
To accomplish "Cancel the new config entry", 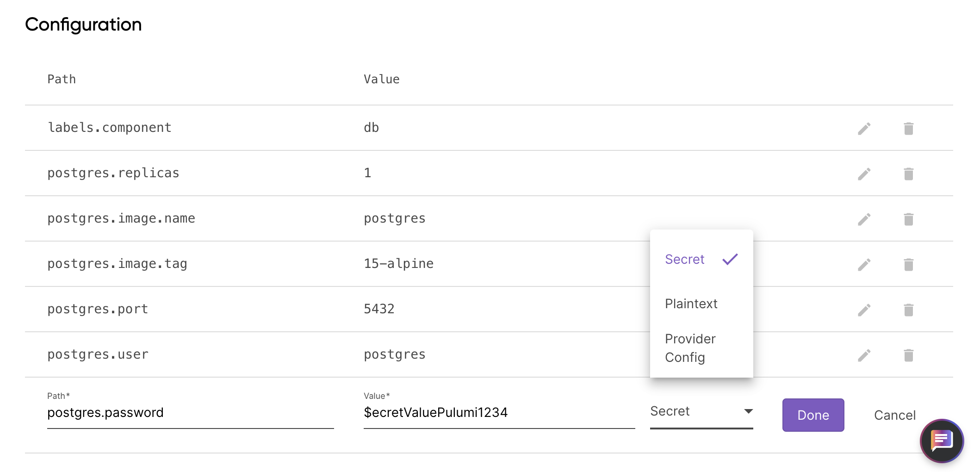I will coord(894,415).
